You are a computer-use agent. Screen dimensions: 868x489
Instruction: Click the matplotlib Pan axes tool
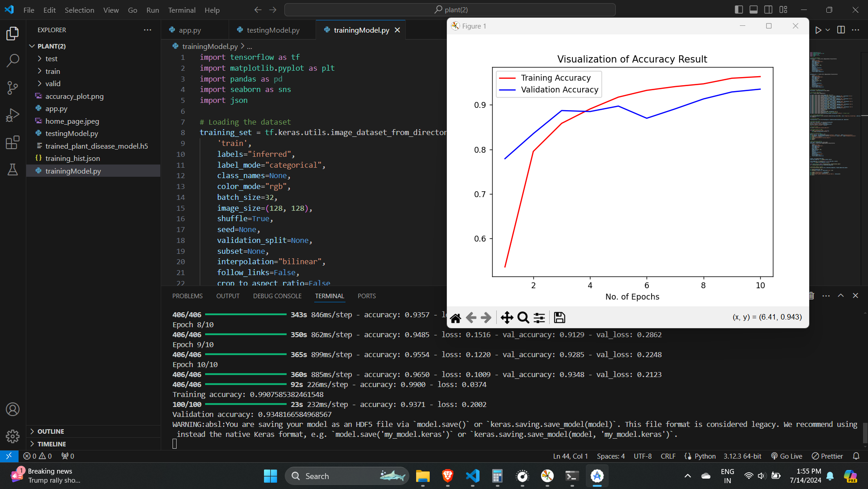pos(507,318)
